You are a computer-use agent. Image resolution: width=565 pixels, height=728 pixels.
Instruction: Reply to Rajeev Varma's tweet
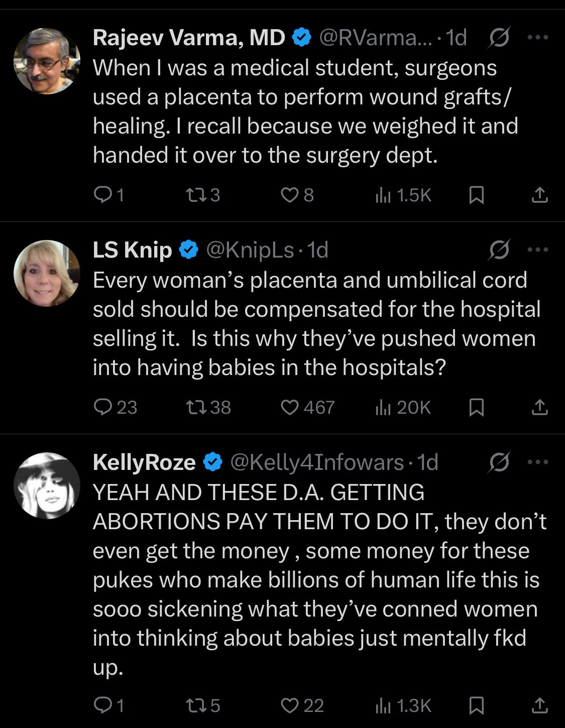103,195
